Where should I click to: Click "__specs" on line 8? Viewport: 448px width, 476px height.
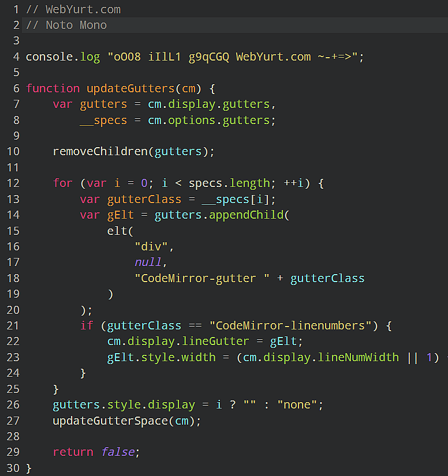click(103, 120)
